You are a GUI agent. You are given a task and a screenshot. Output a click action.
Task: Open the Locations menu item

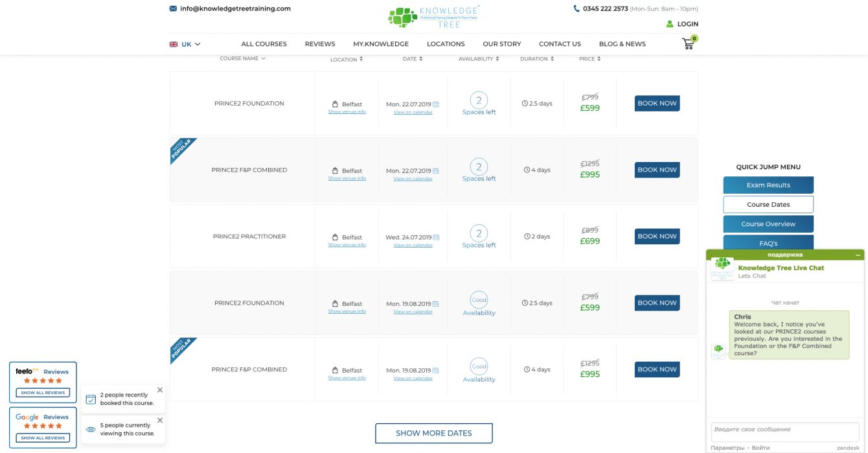click(446, 44)
